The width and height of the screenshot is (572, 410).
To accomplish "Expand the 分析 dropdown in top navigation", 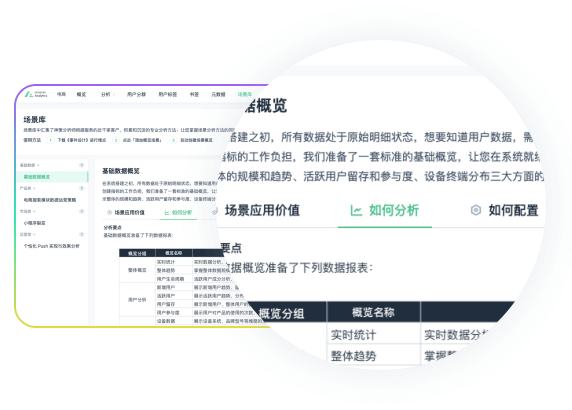I will click(108, 94).
